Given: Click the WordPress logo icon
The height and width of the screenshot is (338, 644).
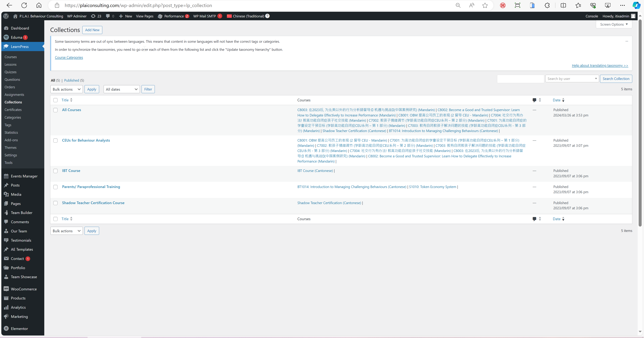Looking at the screenshot, I should click(x=6, y=16).
